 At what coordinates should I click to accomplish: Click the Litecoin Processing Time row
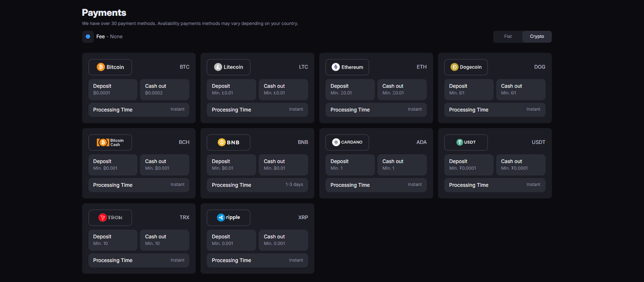tap(257, 110)
